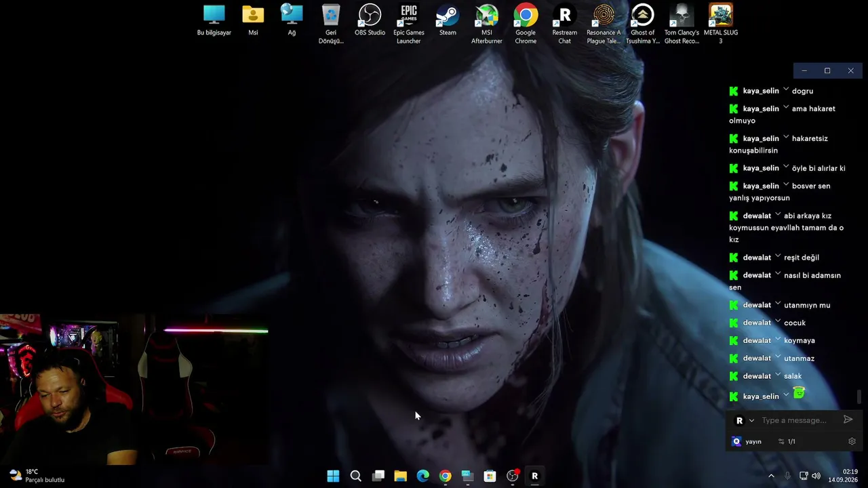
Task: Open Restream Chat desktop shortcut
Action: (x=564, y=24)
